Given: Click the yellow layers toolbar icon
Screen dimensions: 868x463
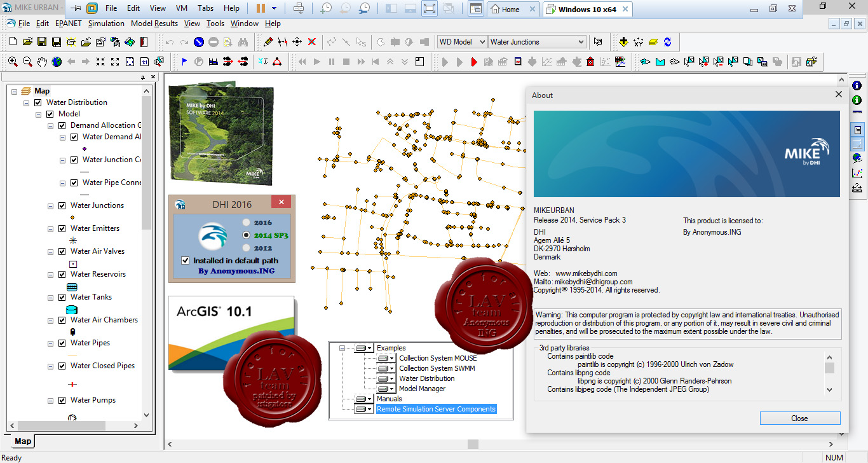Looking at the screenshot, I should 653,42.
